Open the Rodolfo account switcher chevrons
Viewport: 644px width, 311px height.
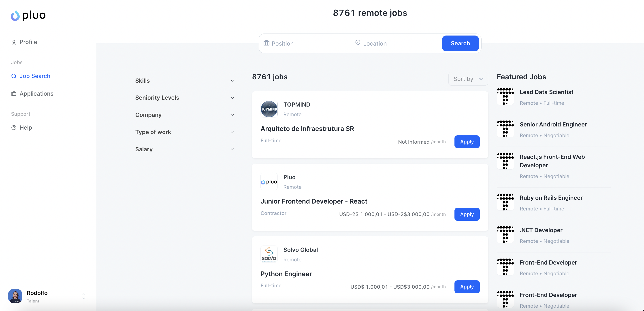click(x=84, y=296)
